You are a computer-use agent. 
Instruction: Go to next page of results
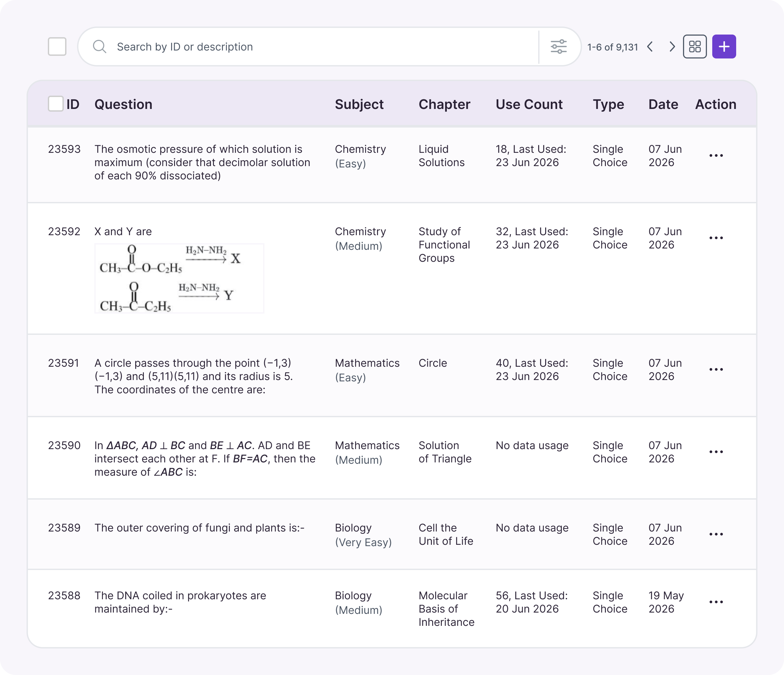tap(672, 47)
